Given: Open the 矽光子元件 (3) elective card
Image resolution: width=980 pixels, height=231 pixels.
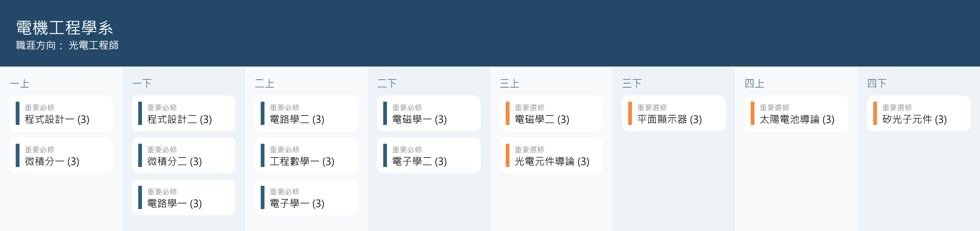Looking at the screenshot, I should [x=918, y=114].
